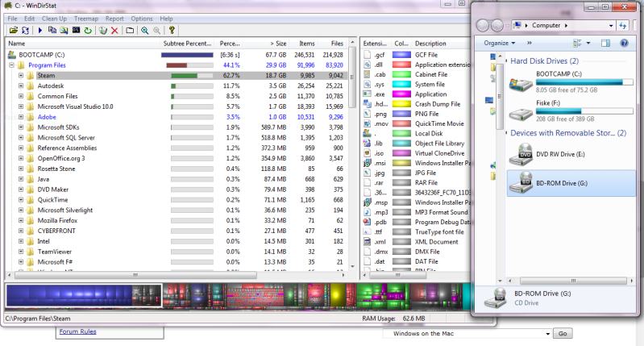
Task: Click the yellow question mark Help icon
Action: pos(172,30)
